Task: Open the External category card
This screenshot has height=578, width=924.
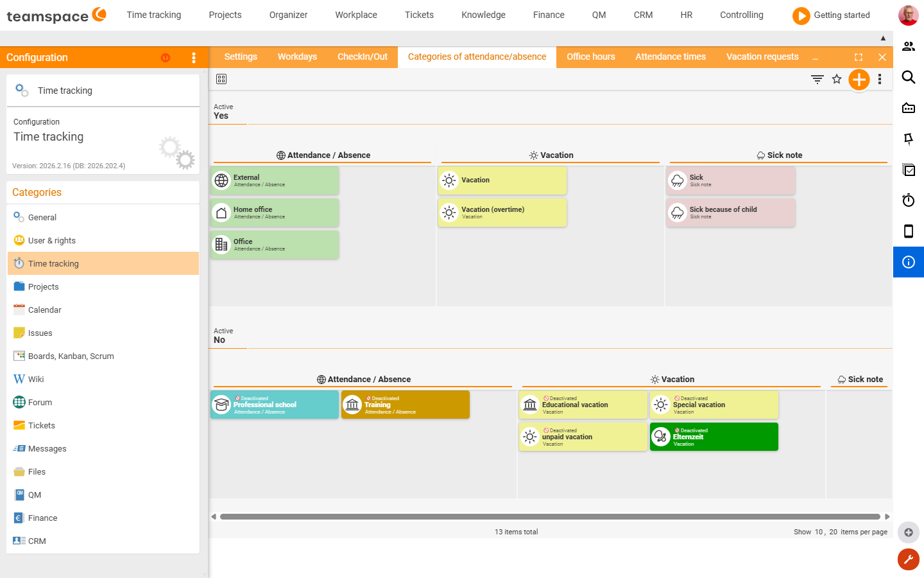Action: 275,180
